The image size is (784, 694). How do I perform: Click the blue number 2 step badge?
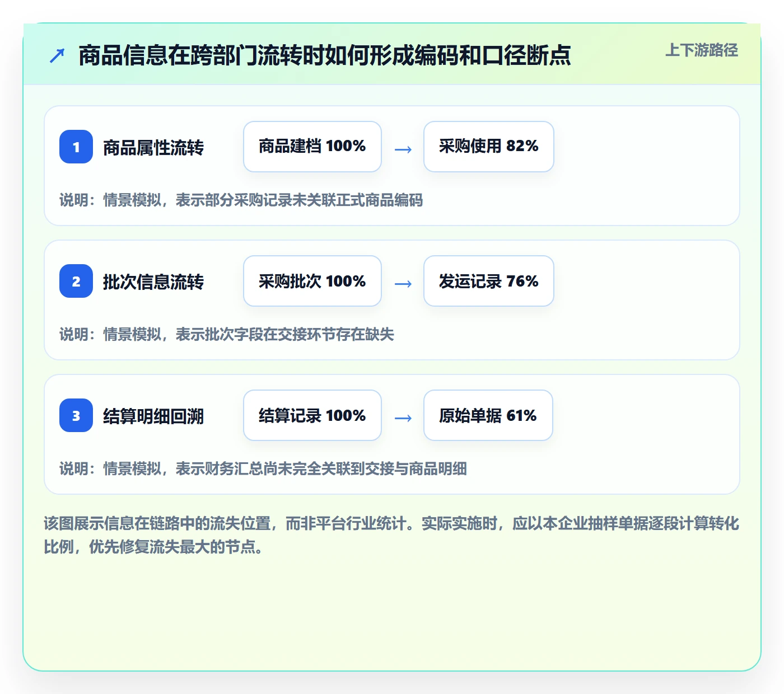point(76,281)
